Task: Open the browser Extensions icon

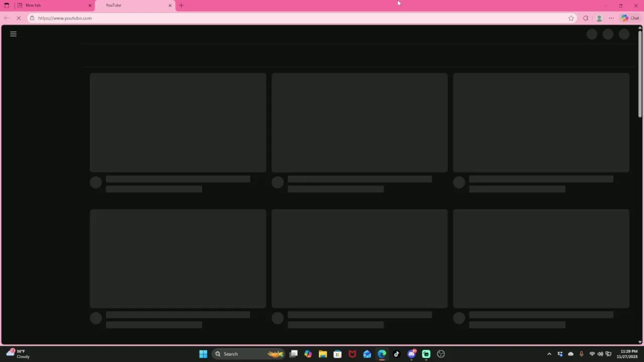Action: tap(586, 18)
